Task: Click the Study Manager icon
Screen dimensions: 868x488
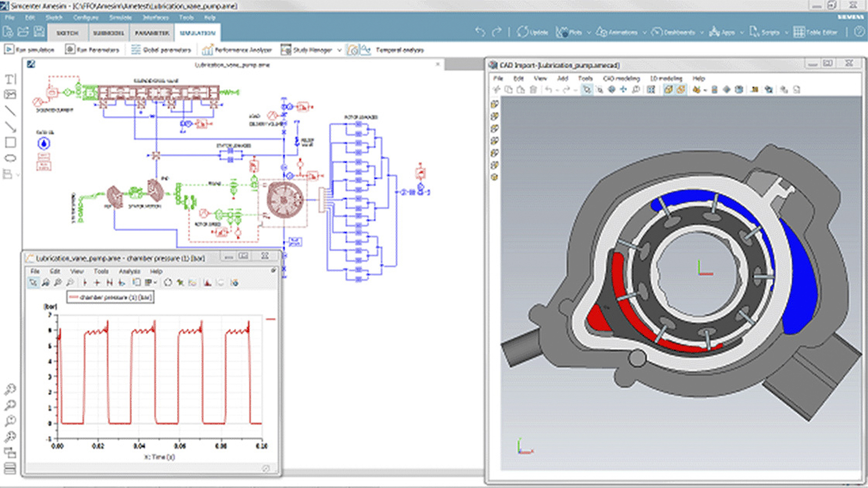Action: tap(286, 50)
